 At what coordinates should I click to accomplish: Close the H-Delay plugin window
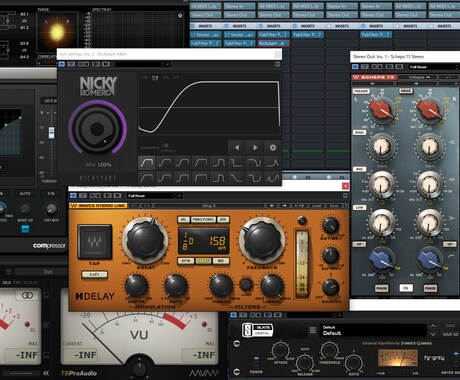(x=345, y=186)
